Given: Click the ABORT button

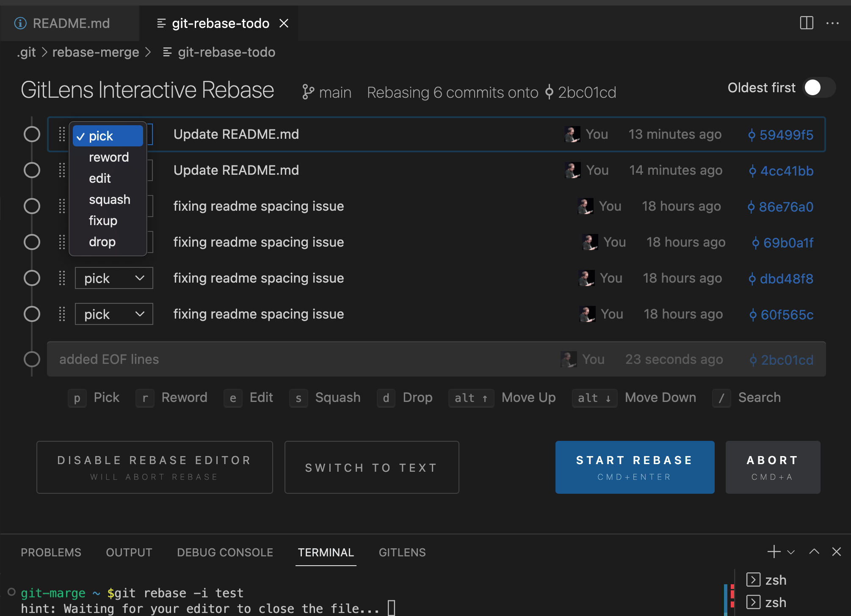Looking at the screenshot, I should pyautogui.click(x=771, y=467).
